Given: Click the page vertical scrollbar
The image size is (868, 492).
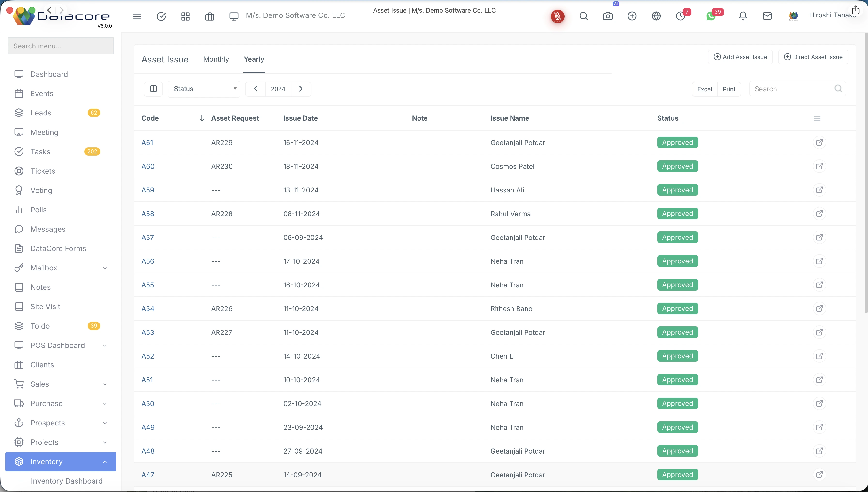Looking at the screenshot, I should [x=866, y=173].
